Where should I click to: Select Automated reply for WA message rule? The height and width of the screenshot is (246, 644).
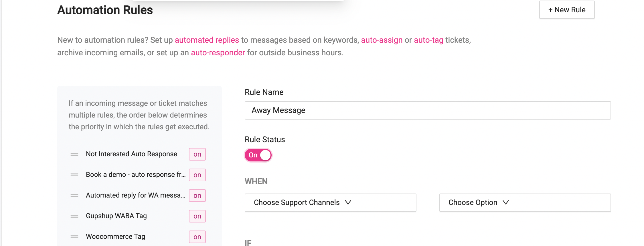click(x=135, y=195)
